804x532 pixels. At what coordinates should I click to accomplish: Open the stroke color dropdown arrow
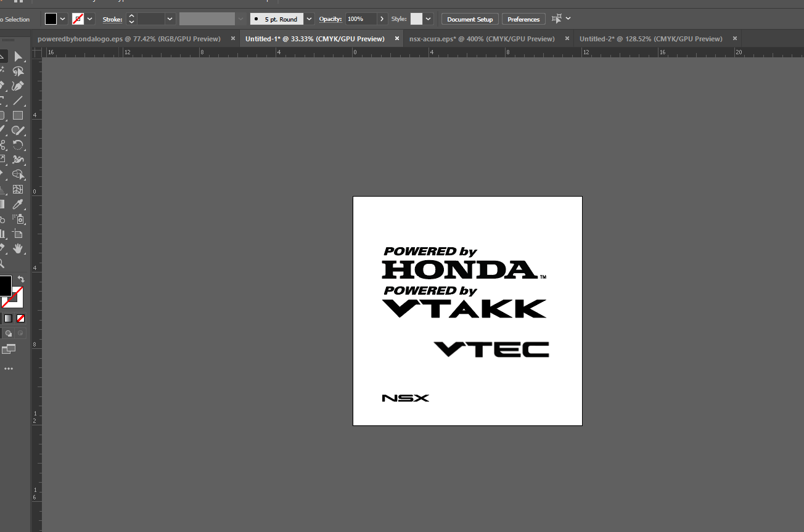click(90, 19)
